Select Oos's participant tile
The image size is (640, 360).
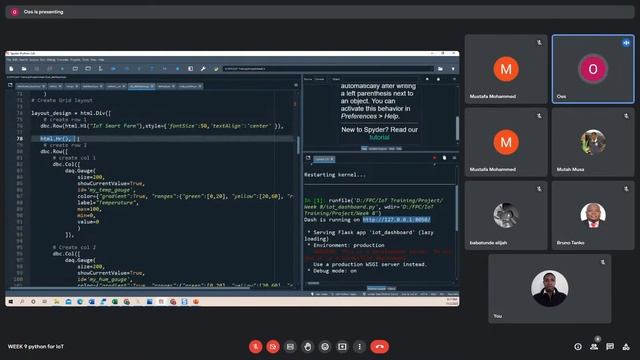coord(593,69)
